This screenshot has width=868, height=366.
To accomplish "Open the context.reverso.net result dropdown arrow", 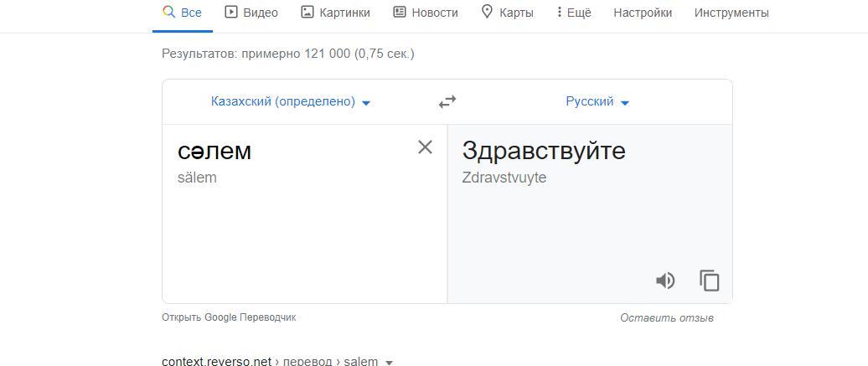I will 389,363.
